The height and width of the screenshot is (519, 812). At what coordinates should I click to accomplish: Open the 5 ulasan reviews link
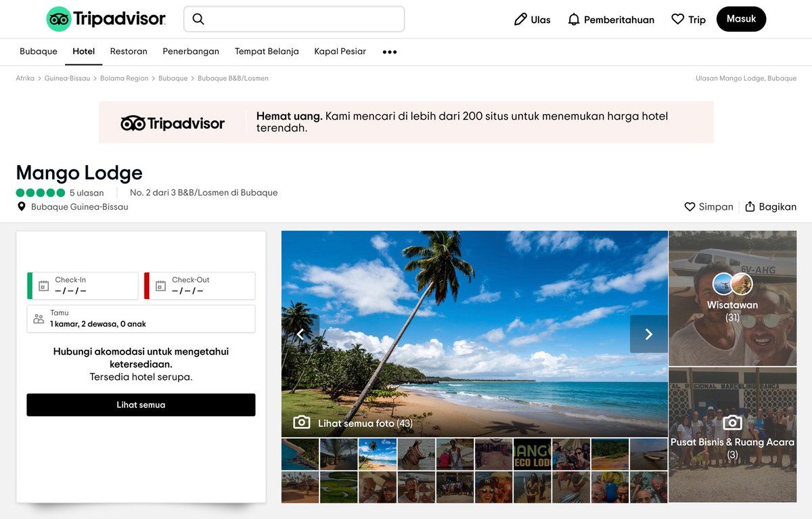pos(87,193)
